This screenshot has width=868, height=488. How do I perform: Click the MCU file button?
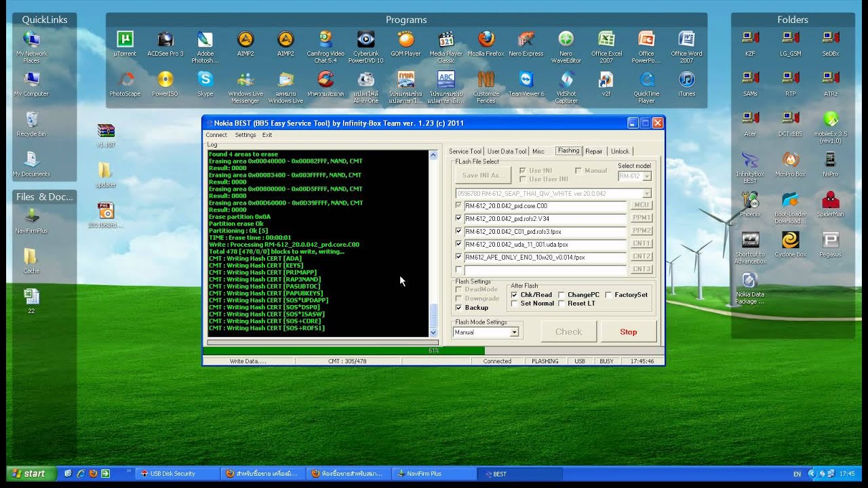(x=642, y=205)
